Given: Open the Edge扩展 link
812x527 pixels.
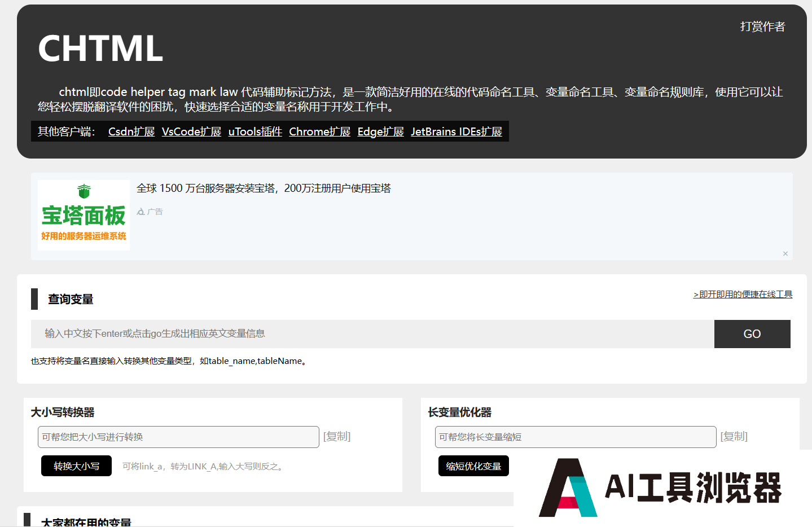Looking at the screenshot, I should point(381,131).
